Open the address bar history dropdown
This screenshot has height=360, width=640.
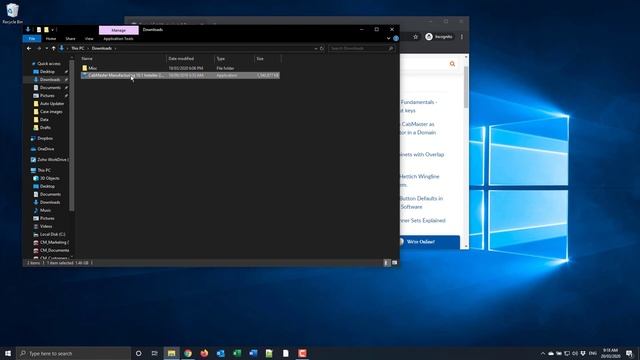[x=316, y=48]
